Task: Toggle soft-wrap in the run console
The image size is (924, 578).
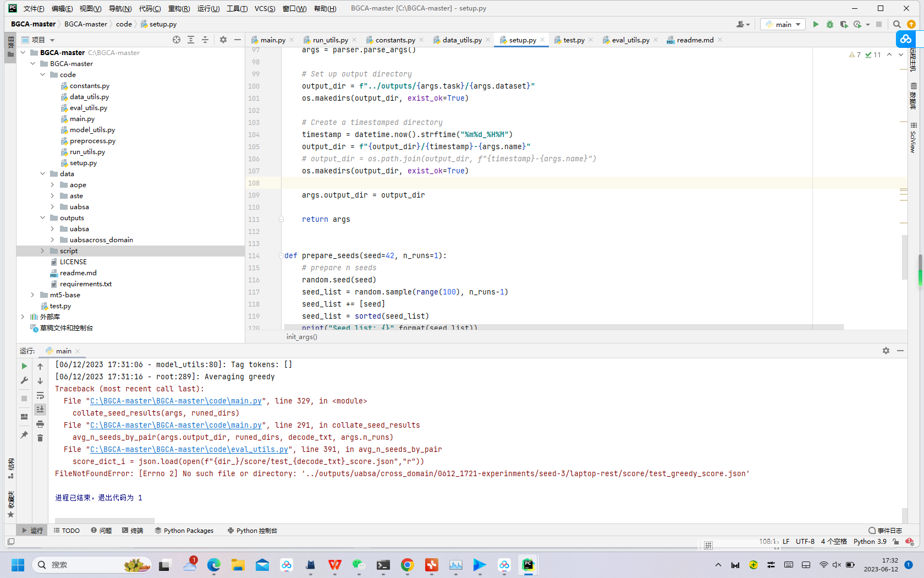Action: [x=40, y=395]
